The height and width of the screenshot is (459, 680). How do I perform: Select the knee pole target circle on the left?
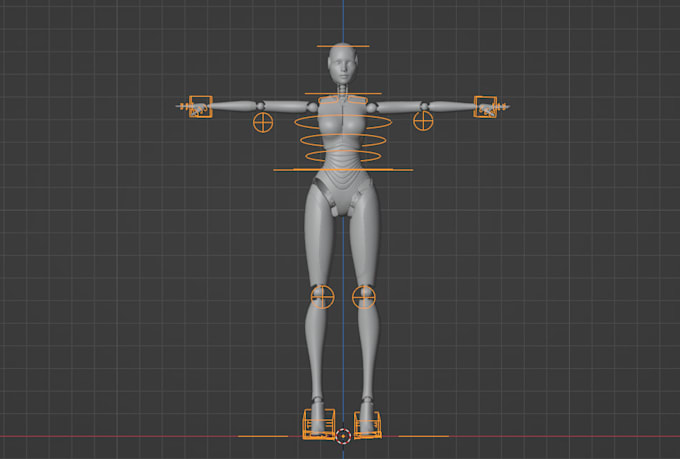coord(323,297)
